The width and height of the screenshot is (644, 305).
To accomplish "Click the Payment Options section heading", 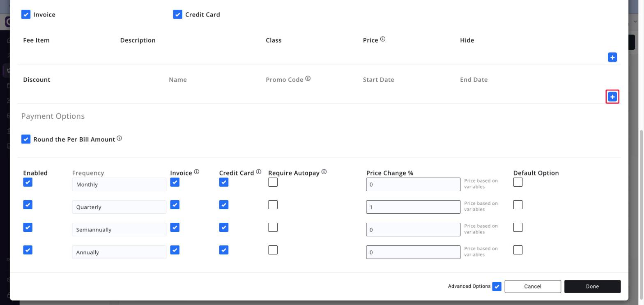I will tap(53, 116).
